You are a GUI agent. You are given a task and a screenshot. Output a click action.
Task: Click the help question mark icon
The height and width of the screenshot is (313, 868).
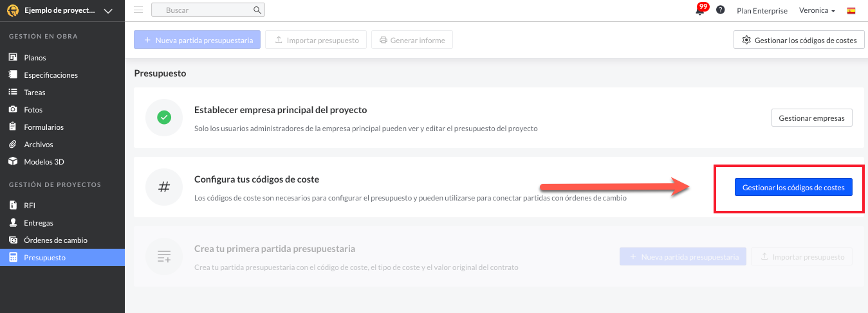point(721,10)
